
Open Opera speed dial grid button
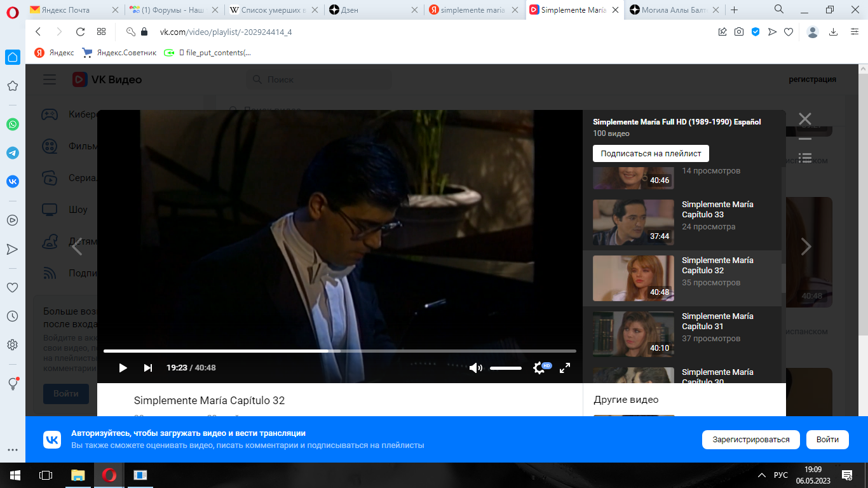pyautogui.click(x=101, y=32)
